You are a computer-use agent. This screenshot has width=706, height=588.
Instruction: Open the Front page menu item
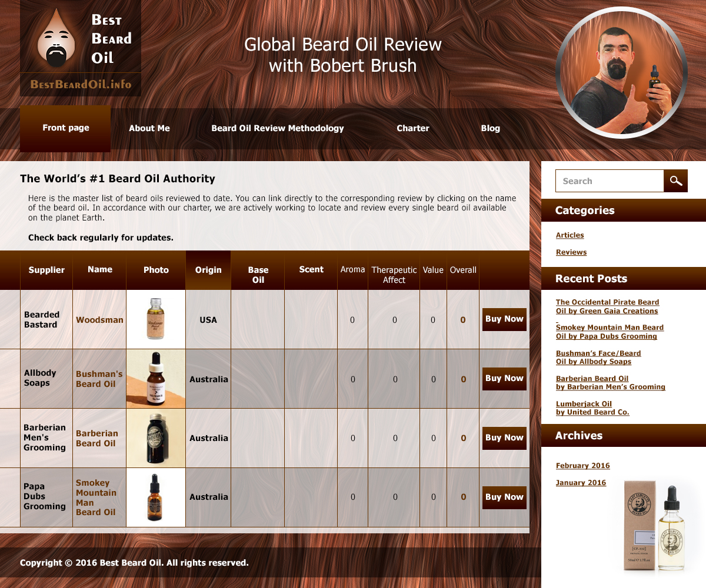(x=65, y=127)
